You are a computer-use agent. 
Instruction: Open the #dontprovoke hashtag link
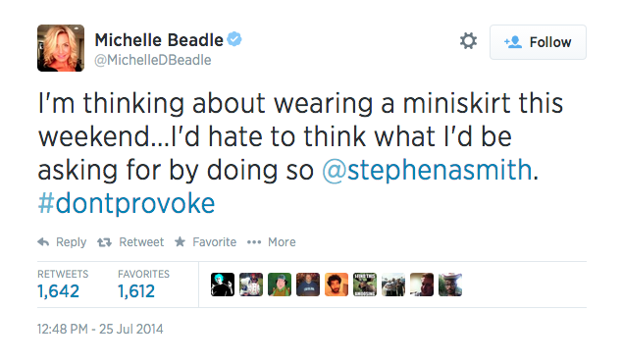click(x=127, y=203)
